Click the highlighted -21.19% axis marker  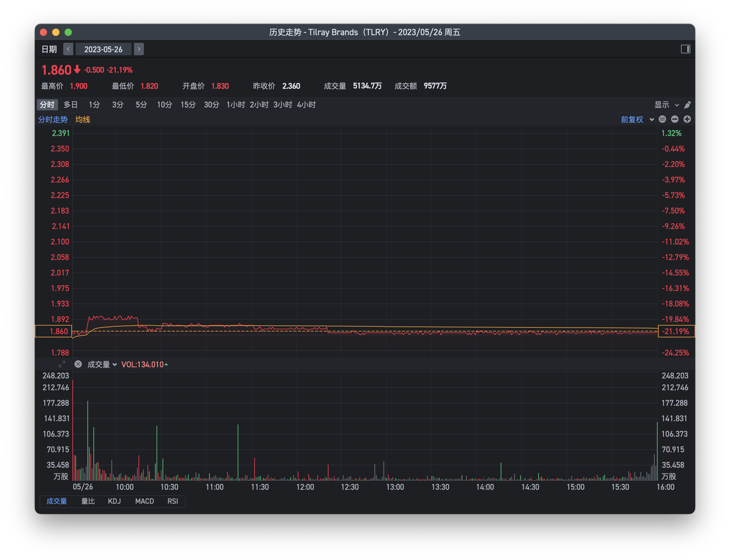point(676,331)
